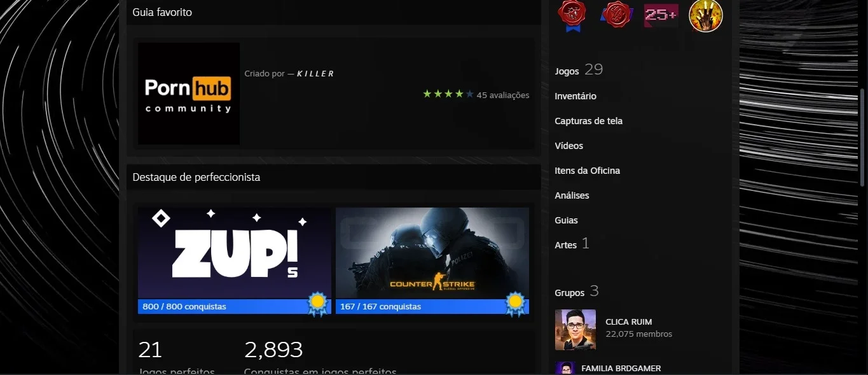Click the 800 / 800 conquistas progress bar
The width and height of the screenshot is (868, 375).
tap(235, 307)
